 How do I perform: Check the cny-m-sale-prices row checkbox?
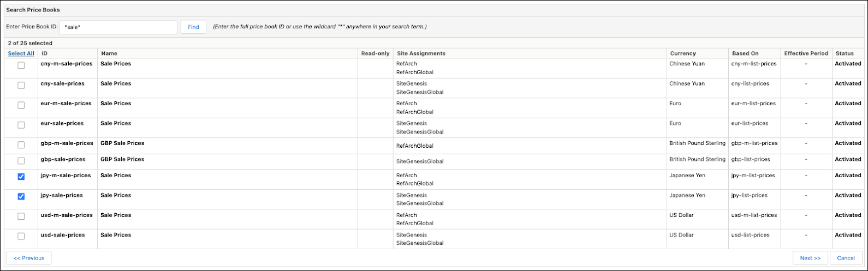pyautogui.click(x=21, y=65)
